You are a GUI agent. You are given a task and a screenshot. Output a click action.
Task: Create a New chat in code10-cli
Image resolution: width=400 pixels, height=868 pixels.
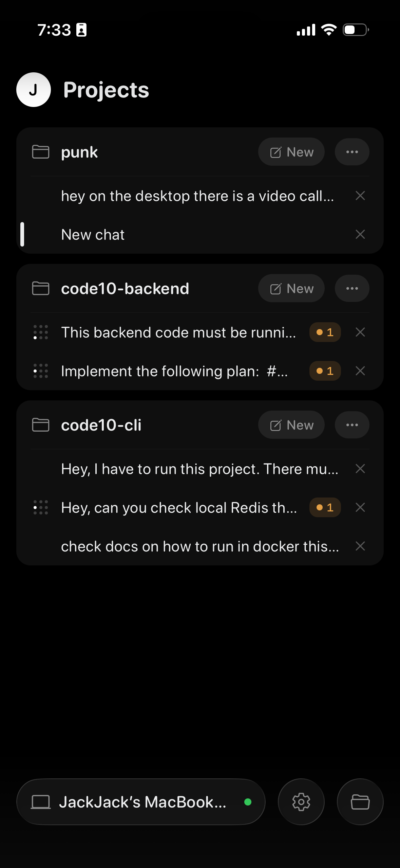[291, 425]
